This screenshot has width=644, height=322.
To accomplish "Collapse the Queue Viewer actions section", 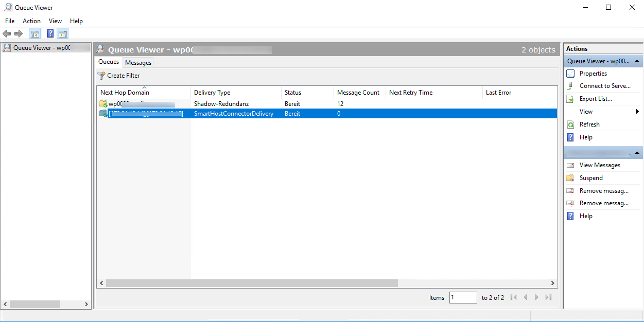I will click(x=637, y=61).
